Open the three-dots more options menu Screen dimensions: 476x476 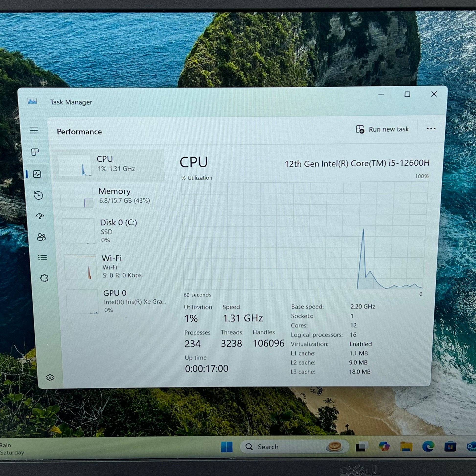(x=431, y=129)
